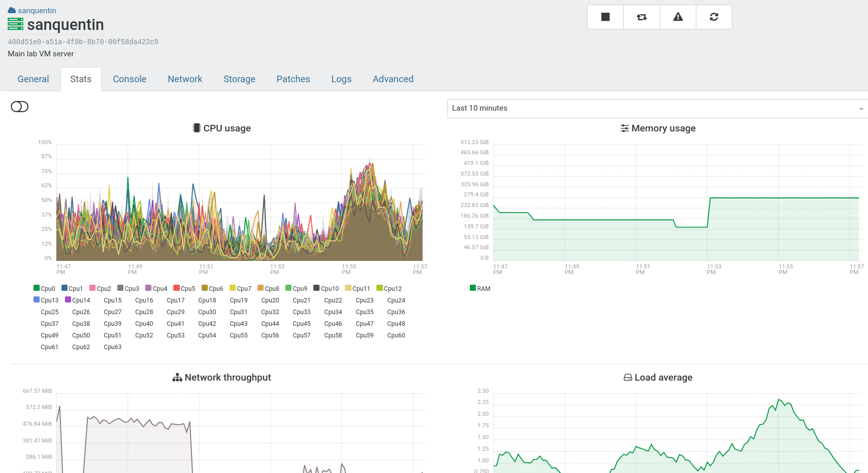Toggle the Cpu0 series in chart legend

click(x=44, y=288)
